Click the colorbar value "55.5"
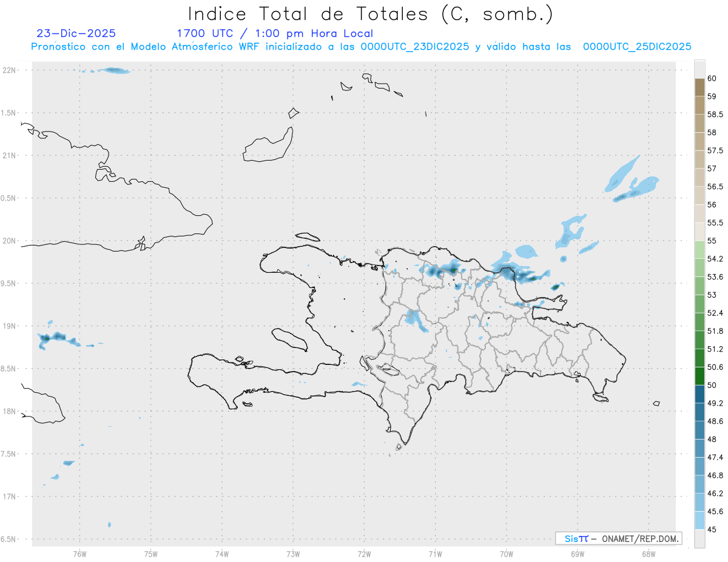 click(x=715, y=222)
